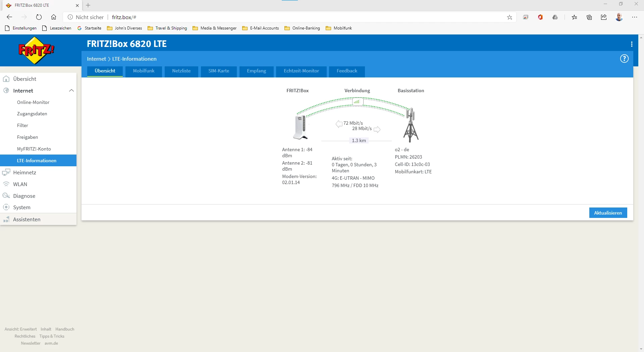The image size is (644, 352).
Task: Show the Echtzeit-Monitor tab
Action: click(301, 71)
